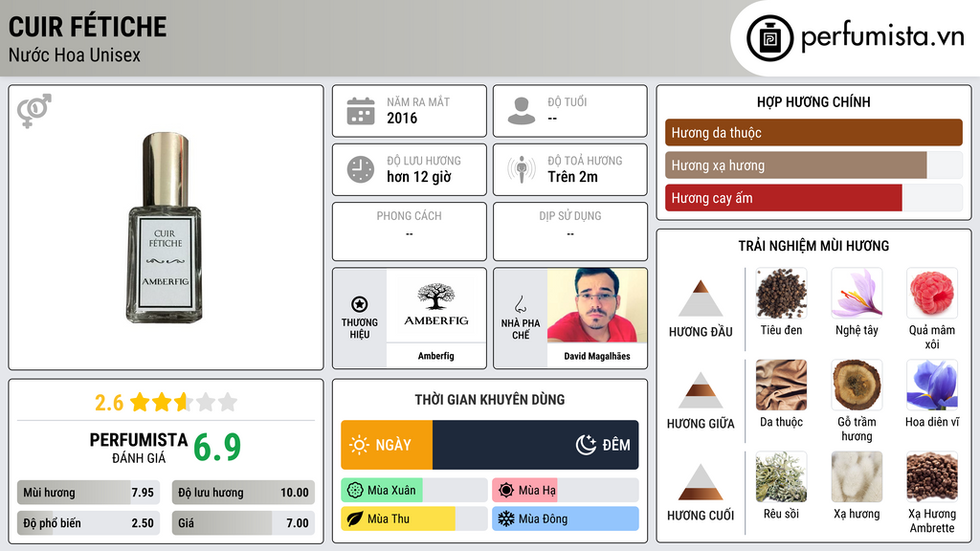Click the Gỗ trầm hương agarwood image

tap(857, 386)
